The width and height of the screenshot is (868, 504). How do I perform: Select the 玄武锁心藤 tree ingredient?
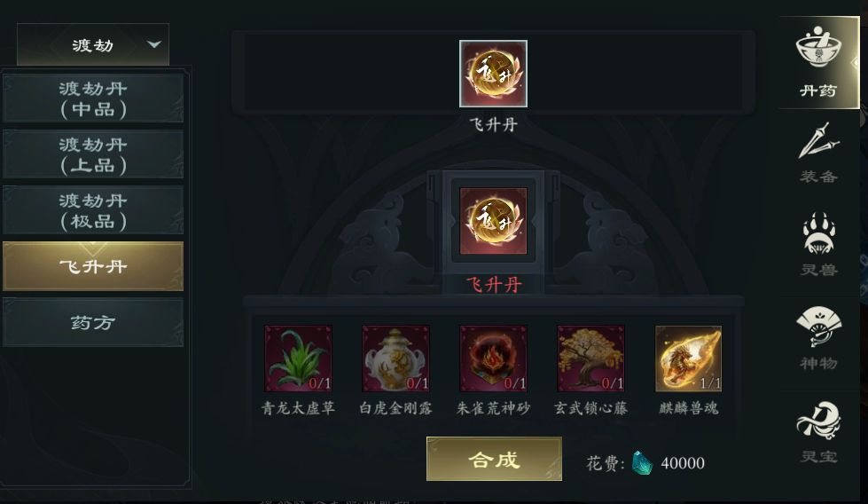[590, 358]
